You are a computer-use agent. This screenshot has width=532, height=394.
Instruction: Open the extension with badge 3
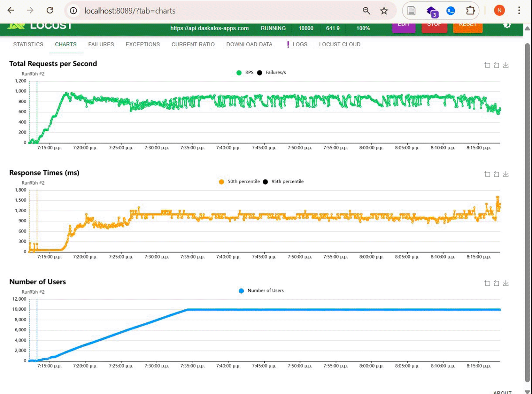pos(432,11)
